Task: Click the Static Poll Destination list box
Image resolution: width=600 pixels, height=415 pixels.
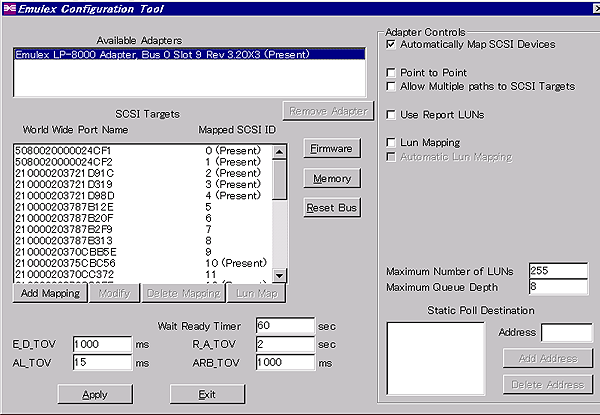Action: (x=436, y=358)
